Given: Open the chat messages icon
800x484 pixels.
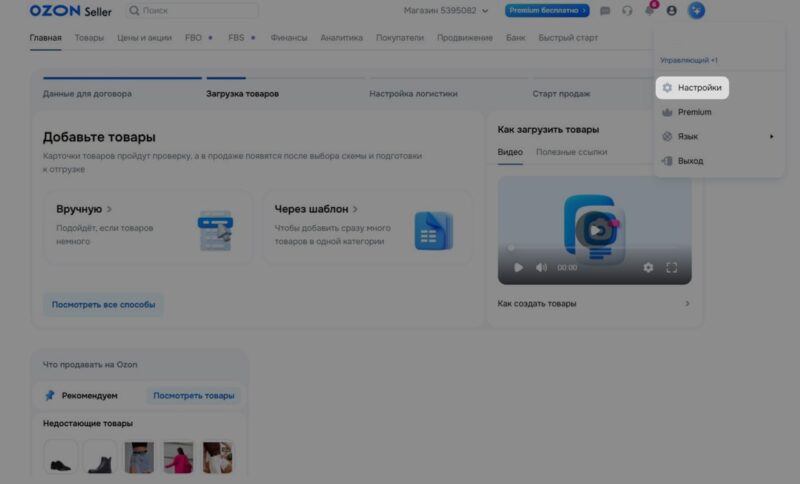Looking at the screenshot, I should 605,11.
